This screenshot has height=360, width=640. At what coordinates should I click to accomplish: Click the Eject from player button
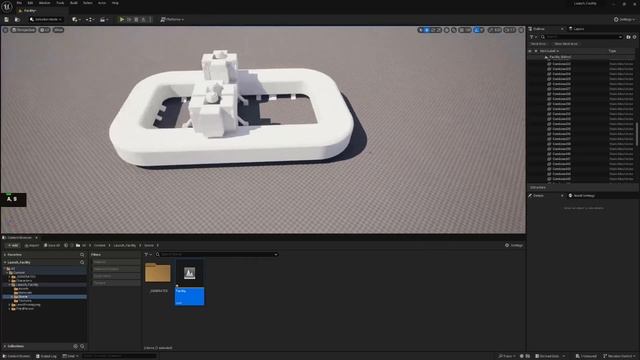(x=143, y=20)
